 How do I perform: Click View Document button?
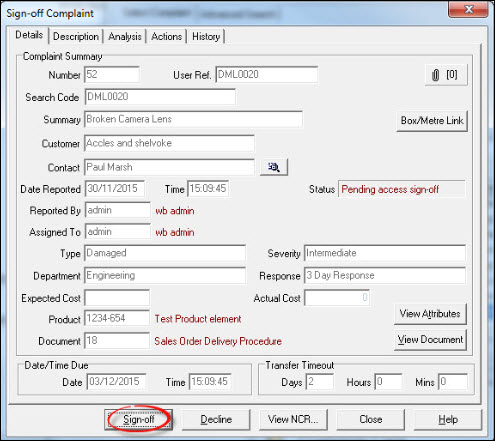point(430,340)
